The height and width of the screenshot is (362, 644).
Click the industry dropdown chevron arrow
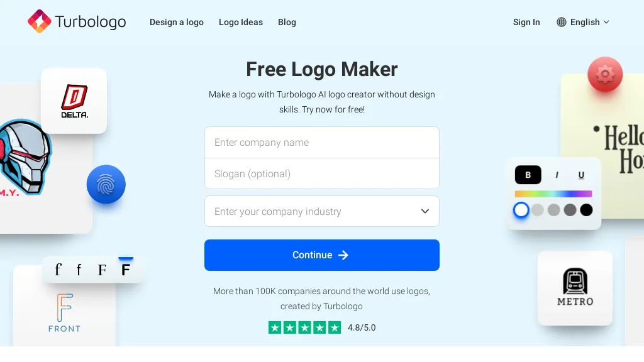[425, 211]
